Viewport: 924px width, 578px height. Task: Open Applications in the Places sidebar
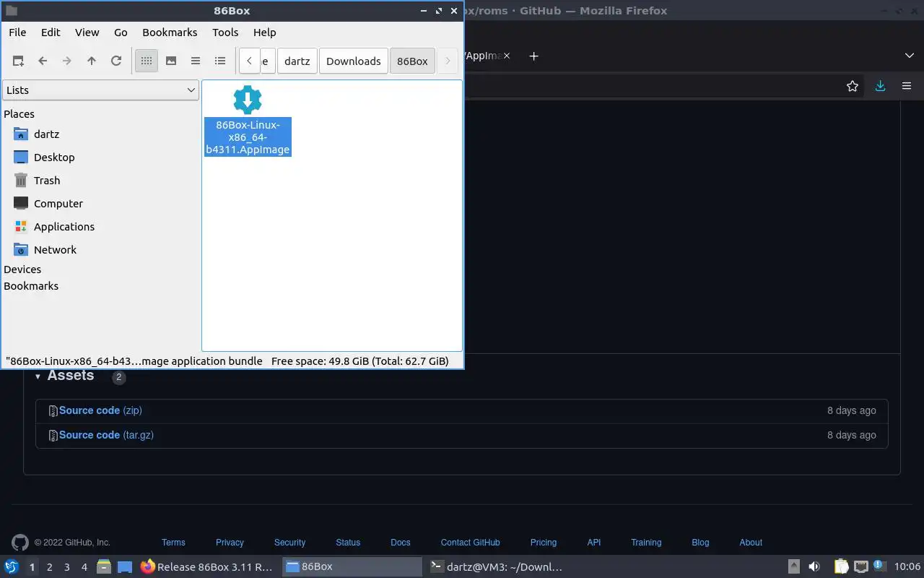[64, 227]
